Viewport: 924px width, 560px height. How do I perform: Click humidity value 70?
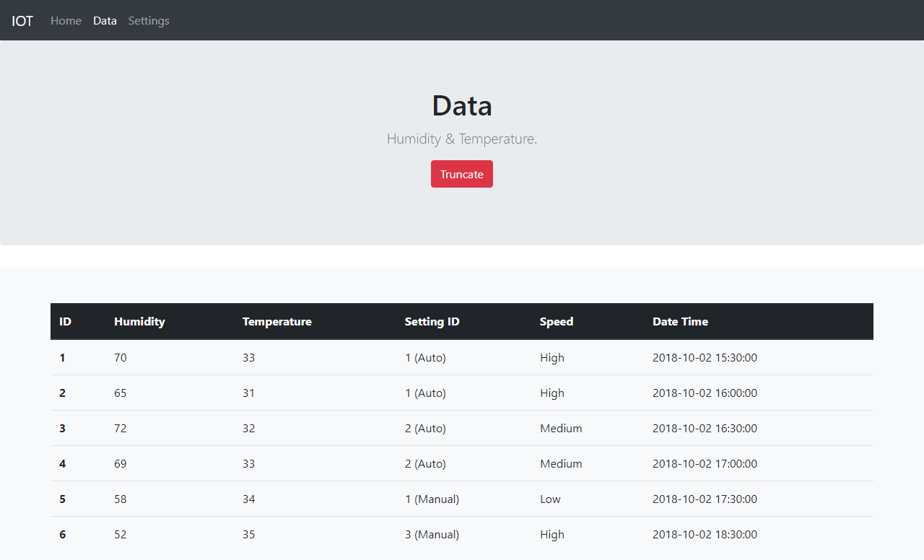point(121,357)
